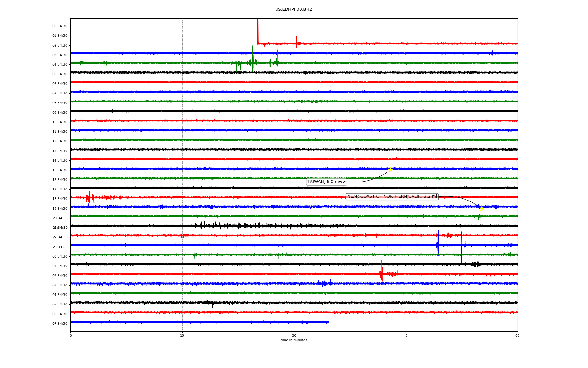Click the 45 tick on time axis
The height and width of the screenshot is (368, 588).
406,335
